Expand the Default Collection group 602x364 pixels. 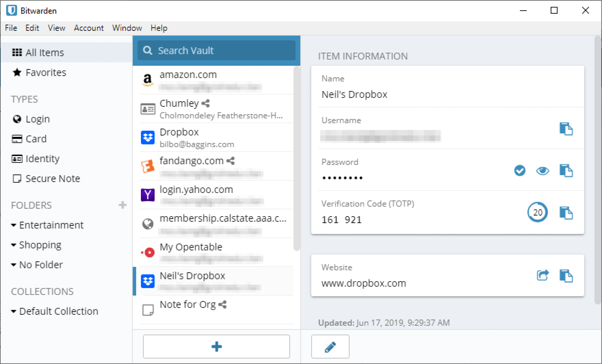(15, 310)
